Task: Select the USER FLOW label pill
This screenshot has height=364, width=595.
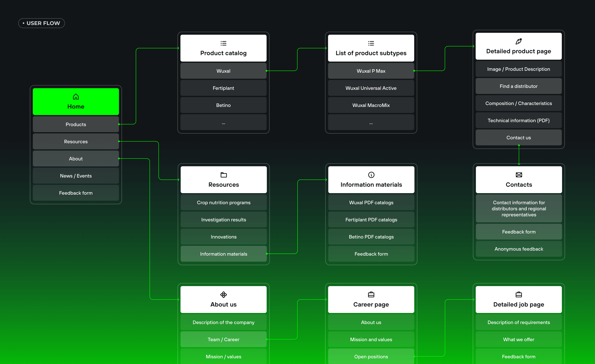Action: (42, 23)
